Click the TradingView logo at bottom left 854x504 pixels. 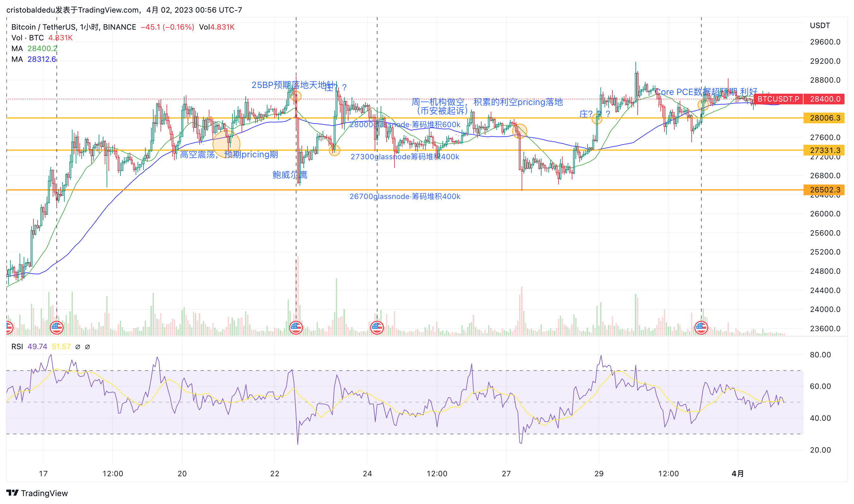click(x=37, y=493)
